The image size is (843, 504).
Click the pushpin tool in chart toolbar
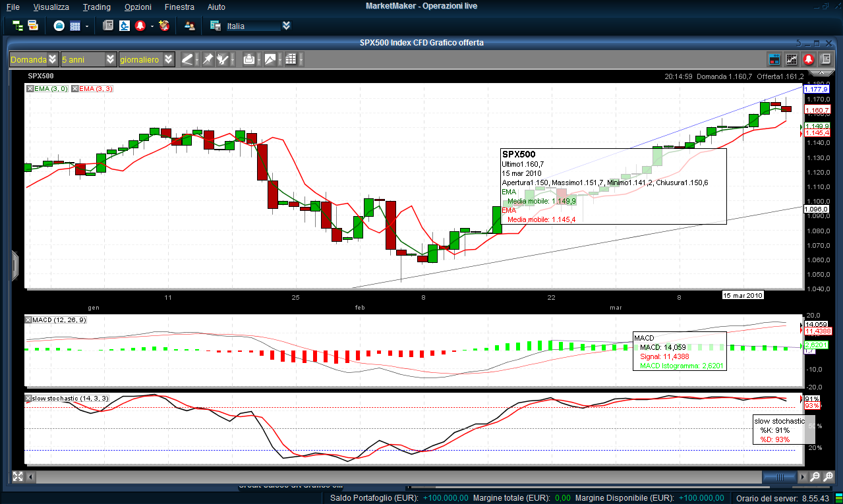[208, 59]
